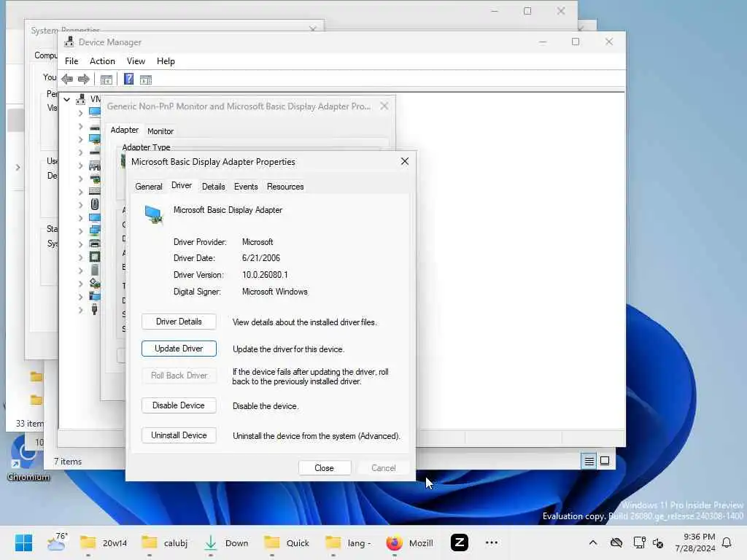Screen dimensions: 747x560
Task: Click the Disable Device button
Action: (179, 405)
